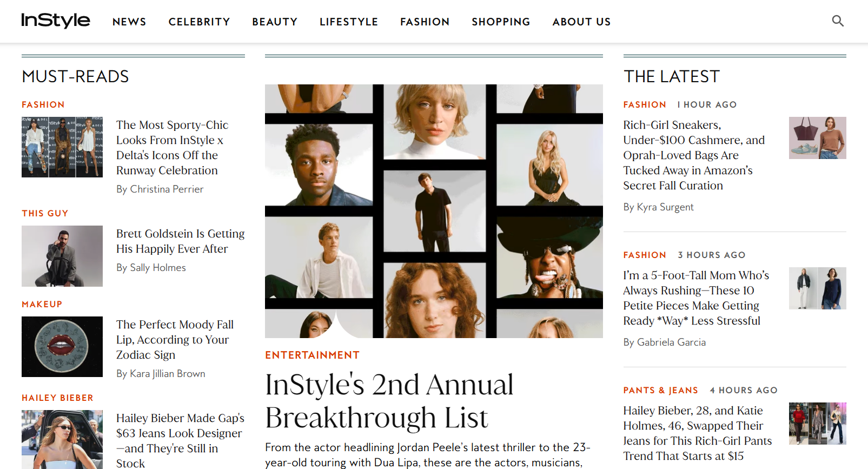Viewport: 868px width, 469px height.
Task: Open petite outfits thumbnail
Action: tap(817, 288)
